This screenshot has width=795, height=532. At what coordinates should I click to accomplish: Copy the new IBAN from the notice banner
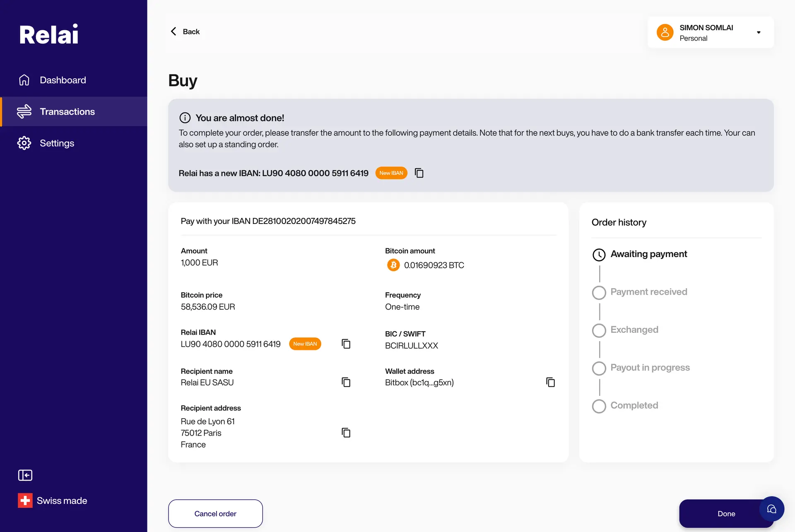[419, 173]
